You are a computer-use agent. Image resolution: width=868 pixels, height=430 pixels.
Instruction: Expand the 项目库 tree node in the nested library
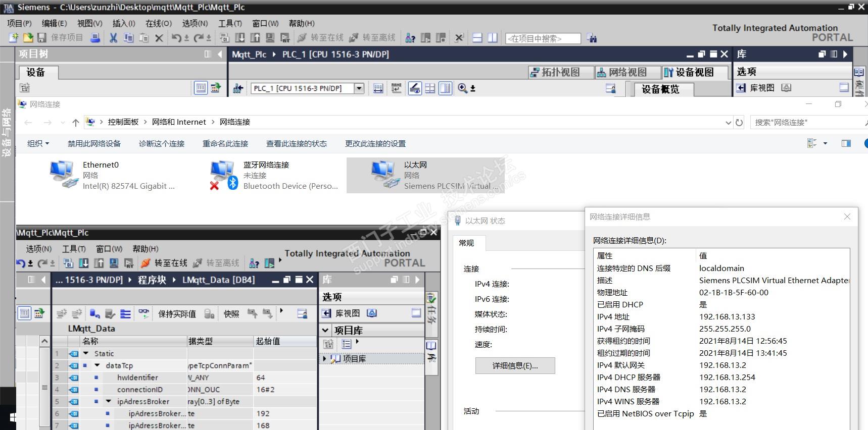(324, 358)
